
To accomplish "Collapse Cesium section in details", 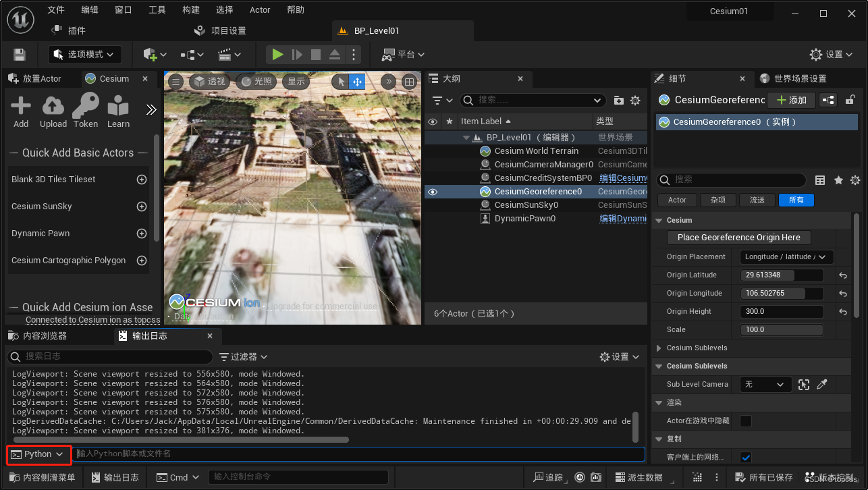I will pos(659,220).
